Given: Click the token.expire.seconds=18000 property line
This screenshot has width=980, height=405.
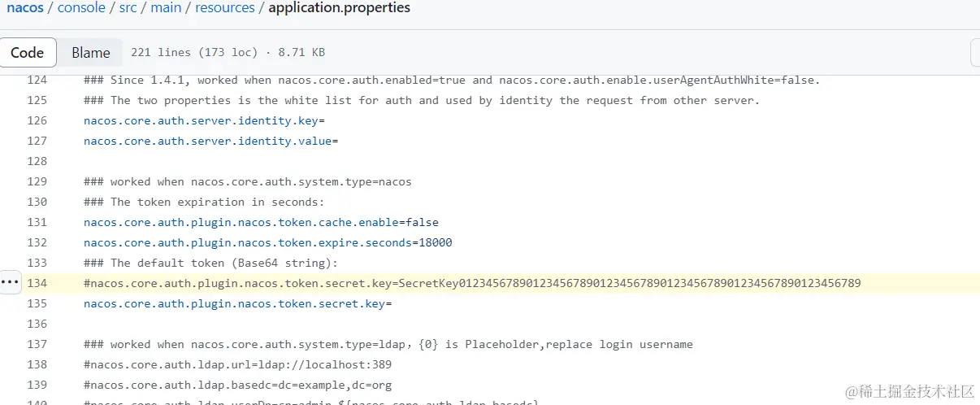Looking at the screenshot, I should [x=268, y=243].
